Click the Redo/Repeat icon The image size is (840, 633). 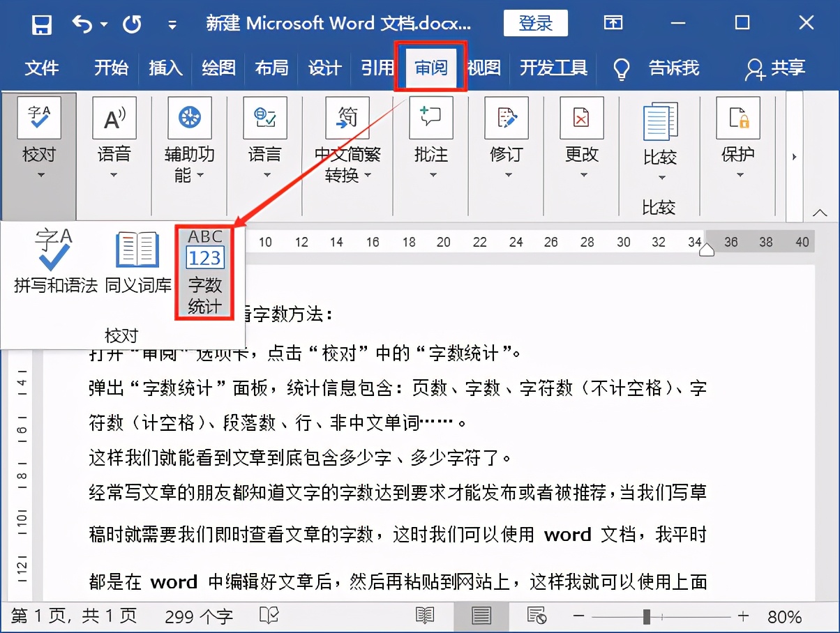click(132, 24)
